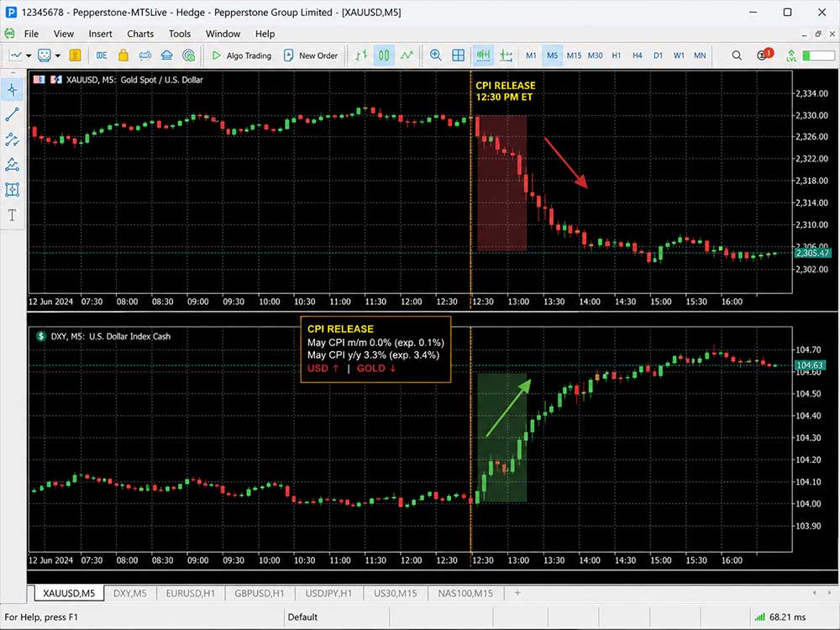The height and width of the screenshot is (630, 840).
Task: Open the yellow Market Watch icon
Action: (75, 55)
